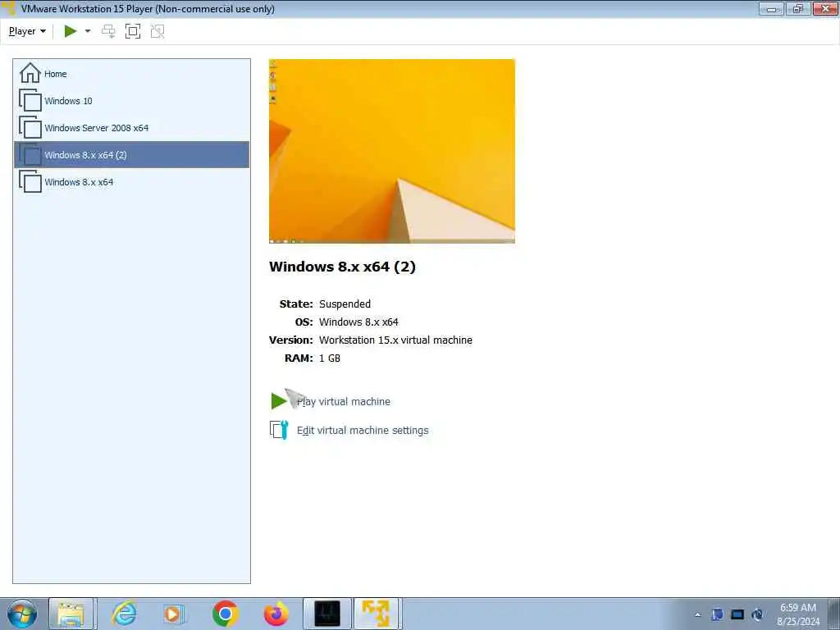Click the last Windows 8.x x64 VM icon
This screenshot has height=630, width=840.
pos(30,181)
